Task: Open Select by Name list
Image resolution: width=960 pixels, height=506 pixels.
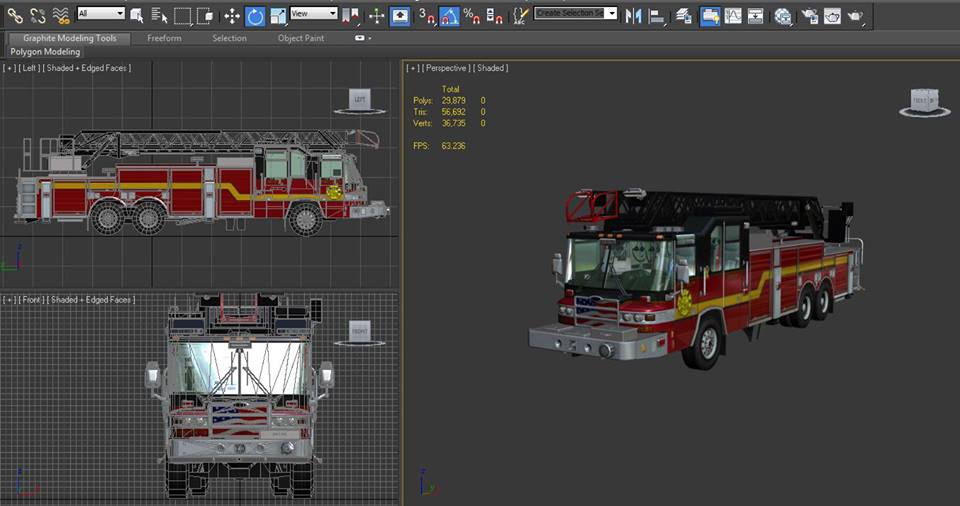Action: click(159, 15)
